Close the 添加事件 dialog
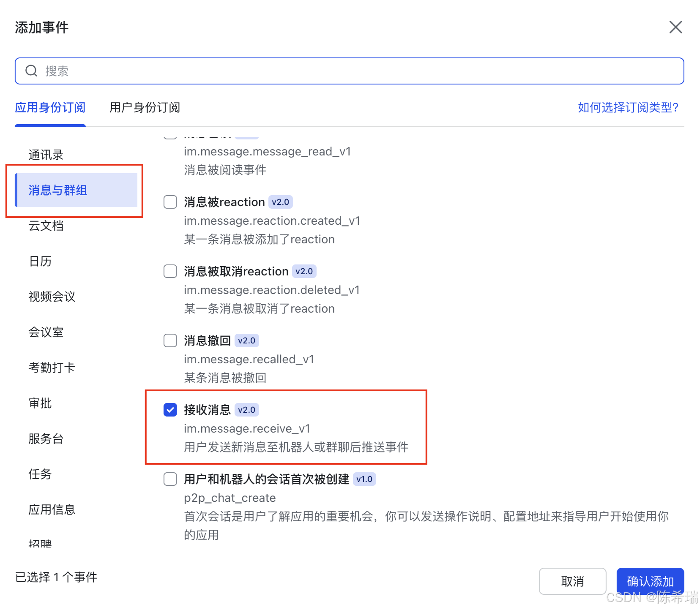This screenshot has width=700, height=610. pyautogui.click(x=676, y=27)
